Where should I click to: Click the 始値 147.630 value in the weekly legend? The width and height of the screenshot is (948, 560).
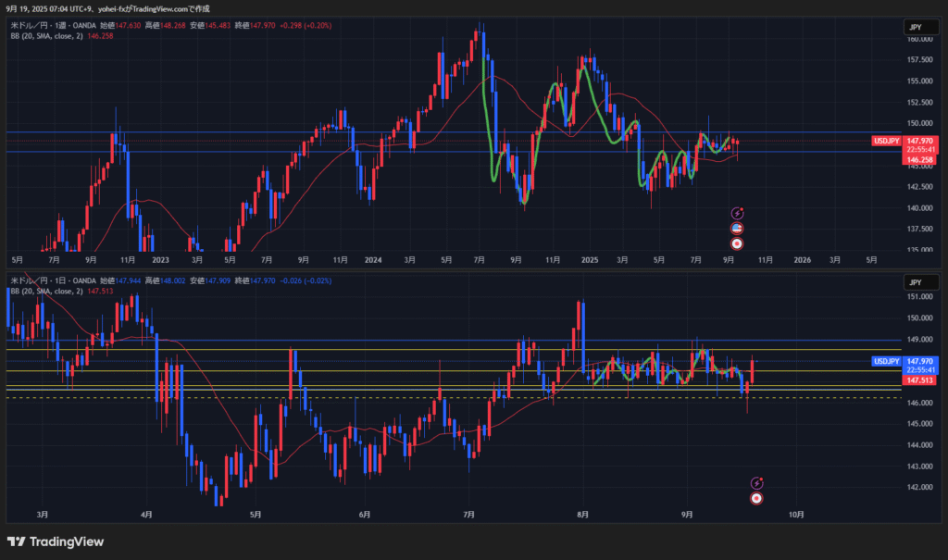click(x=120, y=25)
